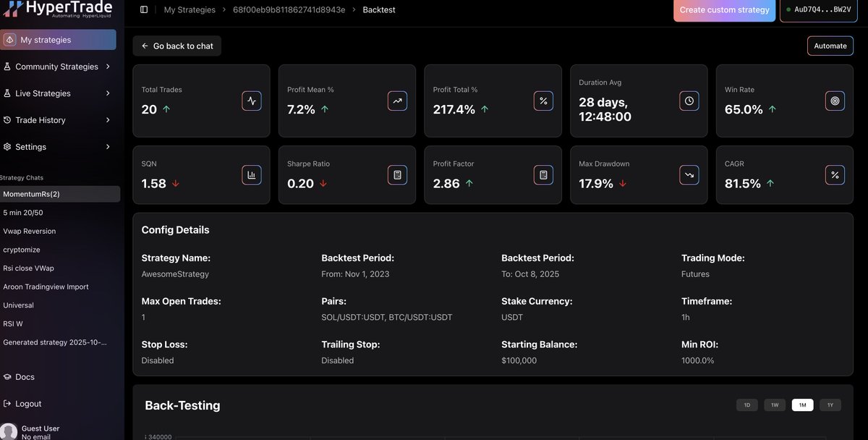Switch the chart to the 1D timeframe
The height and width of the screenshot is (440, 868).
point(746,405)
